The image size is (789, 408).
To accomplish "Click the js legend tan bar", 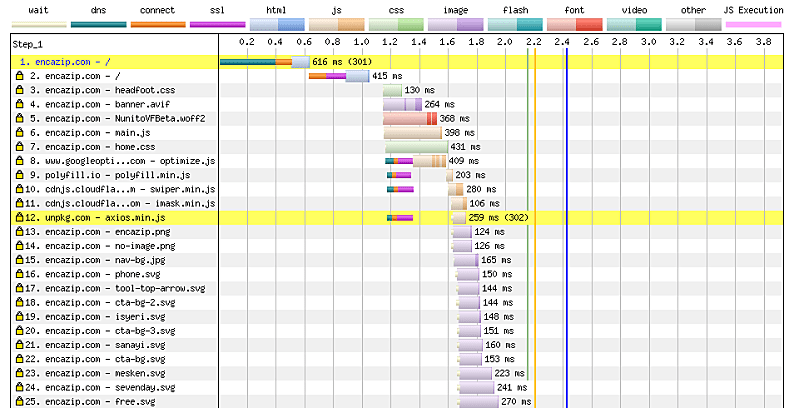I will tap(337, 25).
